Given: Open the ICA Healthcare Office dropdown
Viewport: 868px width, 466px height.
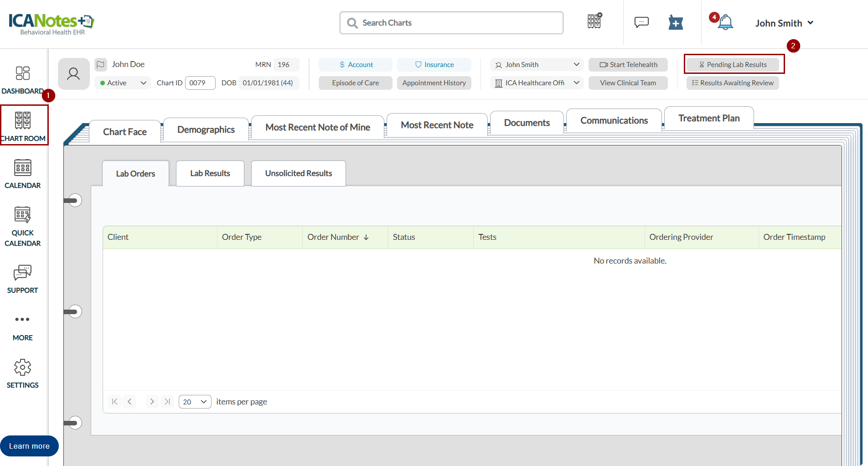Looking at the screenshot, I should point(537,83).
